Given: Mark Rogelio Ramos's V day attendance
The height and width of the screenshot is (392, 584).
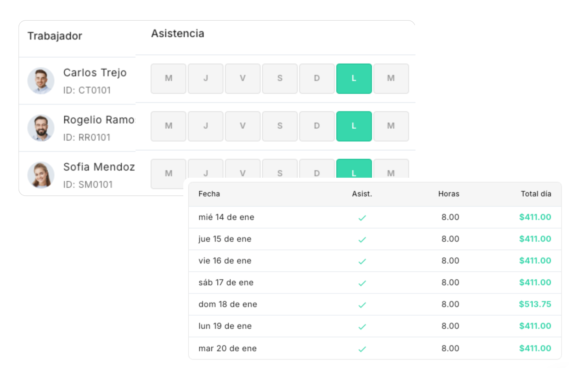Looking at the screenshot, I should pyautogui.click(x=243, y=126).
